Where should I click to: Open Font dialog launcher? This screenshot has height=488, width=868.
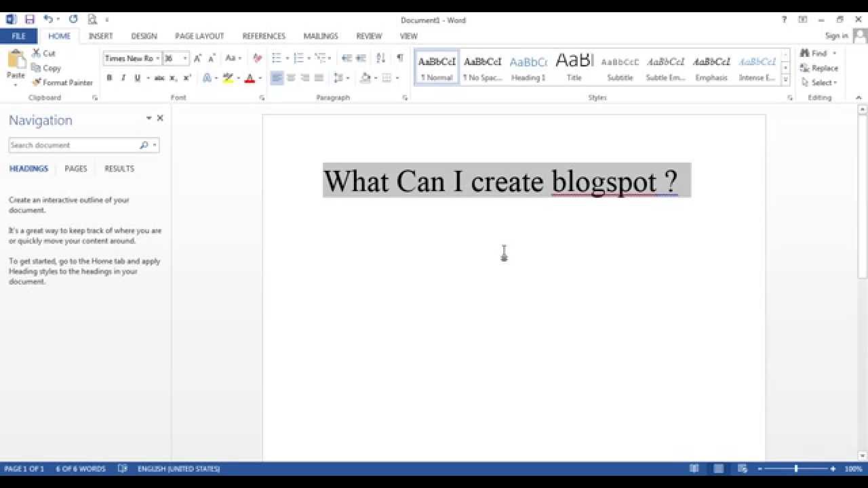(262, 98)
